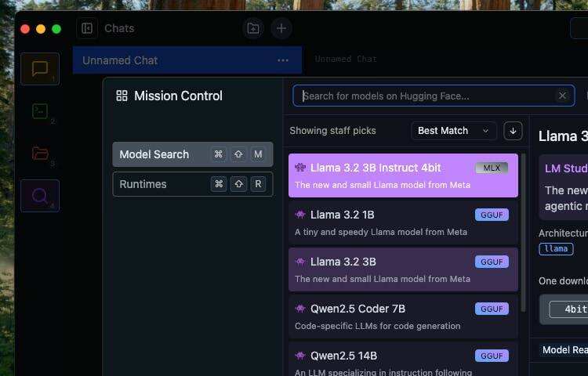Click the Unnamed Chat title in main pane
This screenshot has height=376, width=588.
tap(346, 59)
